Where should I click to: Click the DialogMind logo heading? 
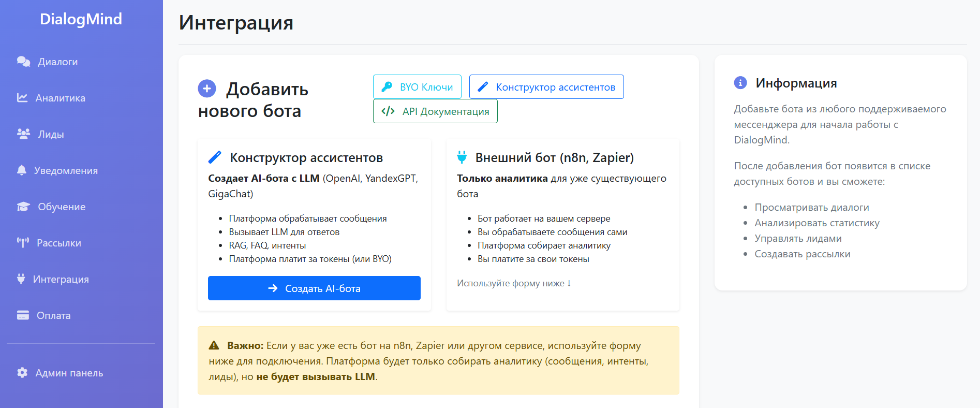point(81,19)
